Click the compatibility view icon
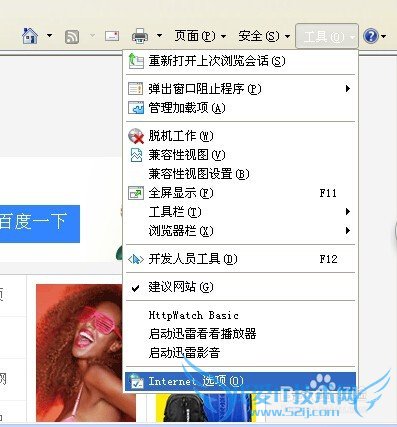397x427 pixels. pyautogui.click(x=136, y=155)
